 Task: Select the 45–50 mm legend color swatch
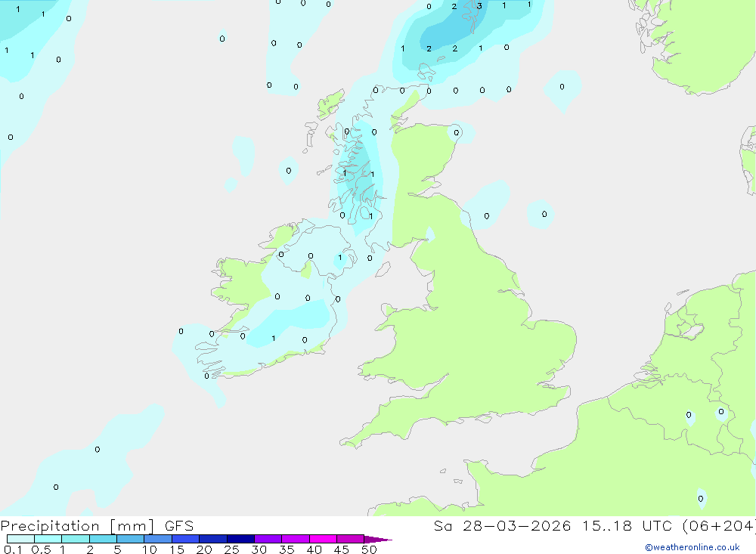(x=351, y=539)
